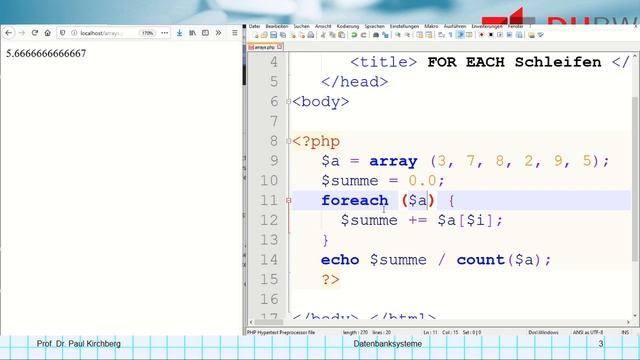Click the green Undo arrow icon

pyautogui.click(x=354, y=35)
